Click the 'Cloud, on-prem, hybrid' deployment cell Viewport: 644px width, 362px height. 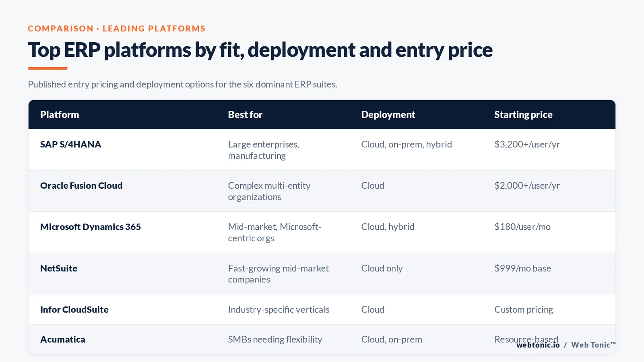tap(407, 144)
